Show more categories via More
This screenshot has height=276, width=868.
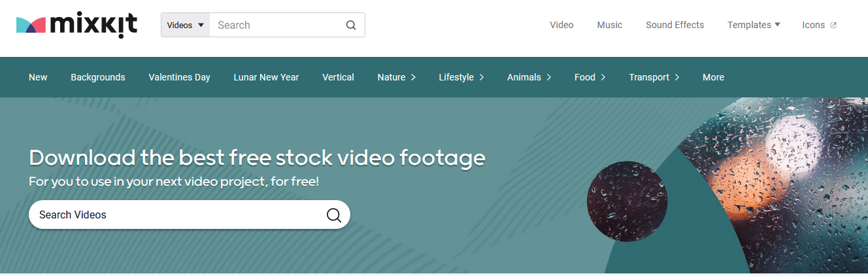pyautogui.click(x=713, y=77)
